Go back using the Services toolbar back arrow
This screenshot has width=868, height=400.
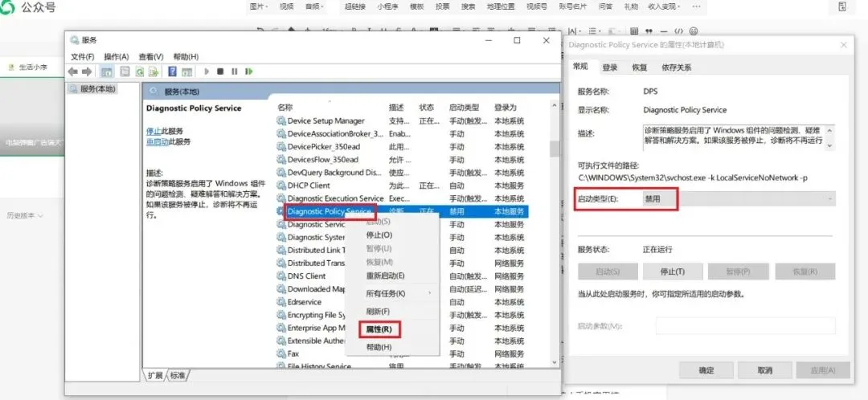(x=72, y=71)
